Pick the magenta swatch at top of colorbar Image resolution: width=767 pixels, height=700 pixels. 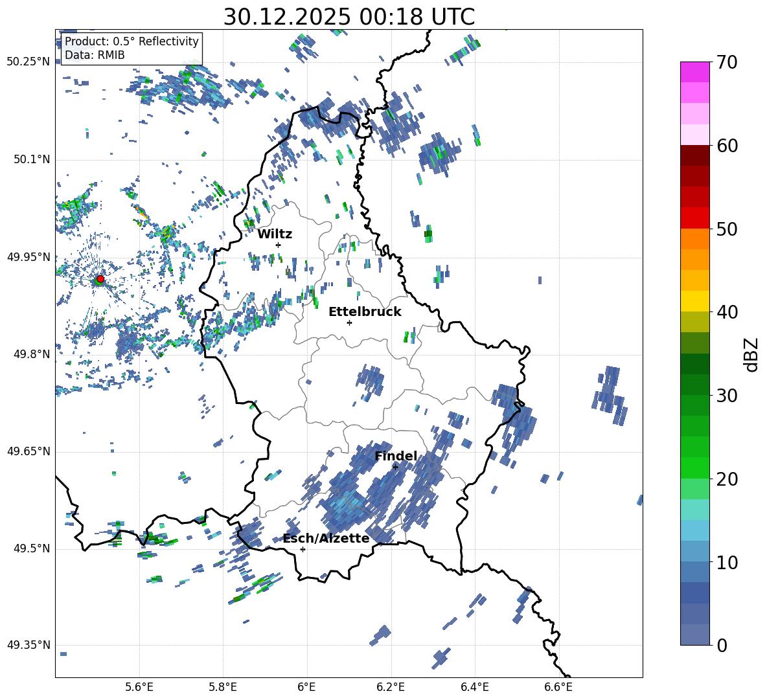point(695,72)
